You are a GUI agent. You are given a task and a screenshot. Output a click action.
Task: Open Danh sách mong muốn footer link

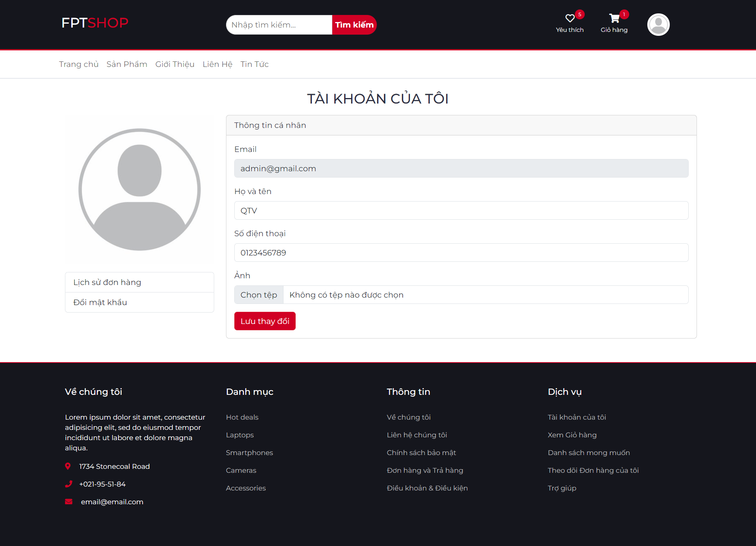[x=589, y=453]
